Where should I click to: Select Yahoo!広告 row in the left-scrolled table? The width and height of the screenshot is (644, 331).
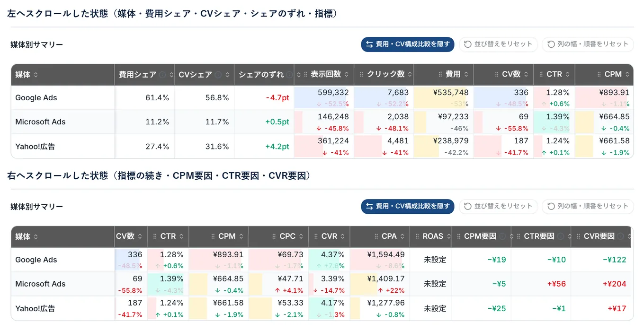point(322,146)
